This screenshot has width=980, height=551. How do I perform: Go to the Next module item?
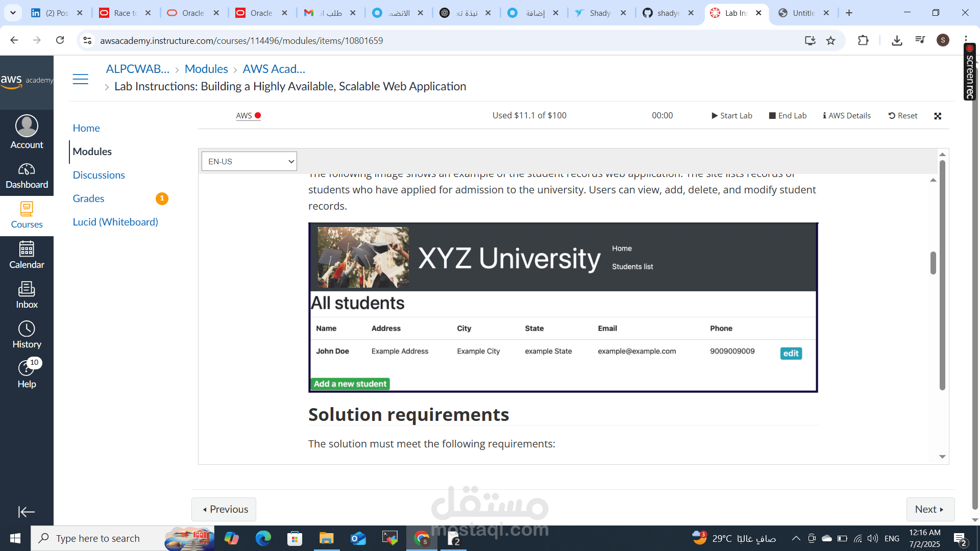[930, 509]
